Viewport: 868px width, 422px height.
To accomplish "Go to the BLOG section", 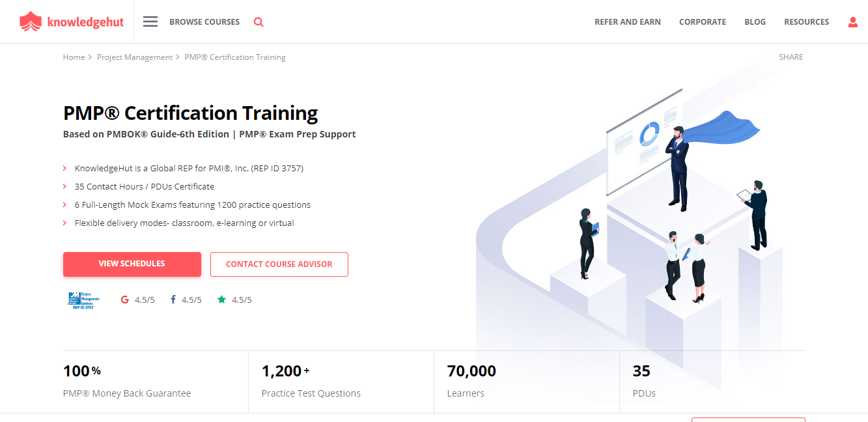I will click(755, 21).
